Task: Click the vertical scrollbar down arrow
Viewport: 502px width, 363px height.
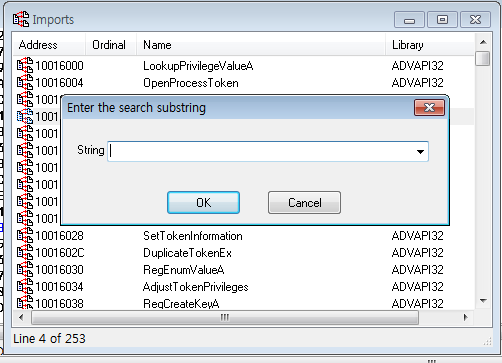Action: (483, 301)
